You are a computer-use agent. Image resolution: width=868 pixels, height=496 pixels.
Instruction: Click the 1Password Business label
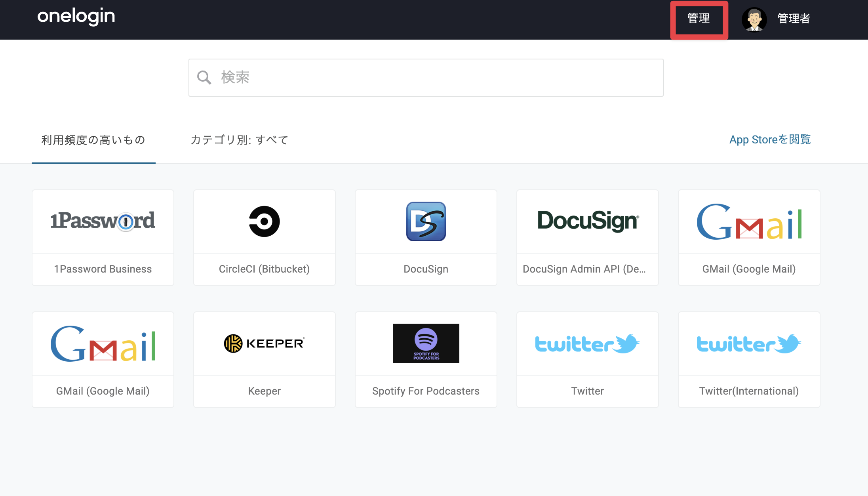(x=103, y=269)
